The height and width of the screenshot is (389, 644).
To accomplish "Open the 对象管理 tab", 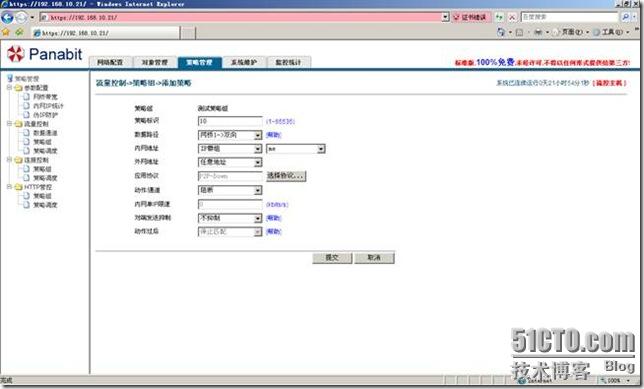I will [154, 62].
